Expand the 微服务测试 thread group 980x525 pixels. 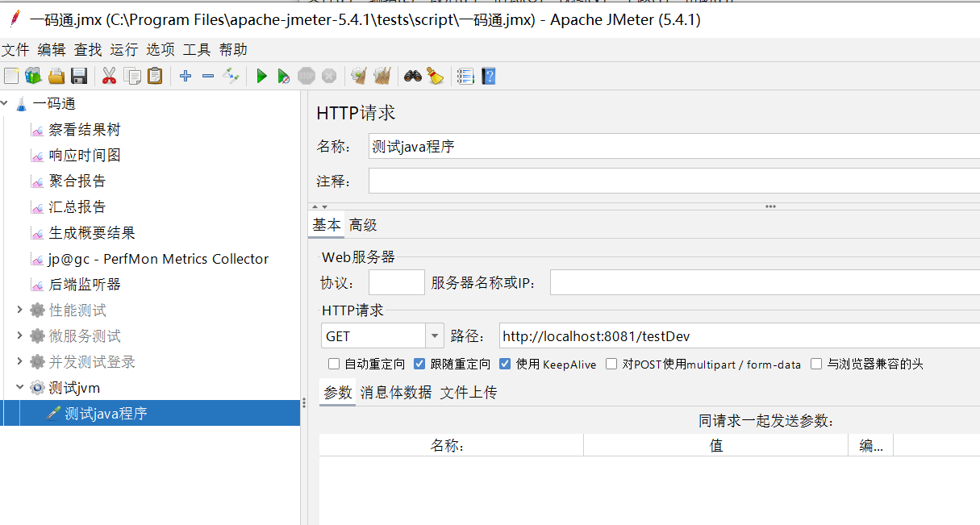click(20, 335)
